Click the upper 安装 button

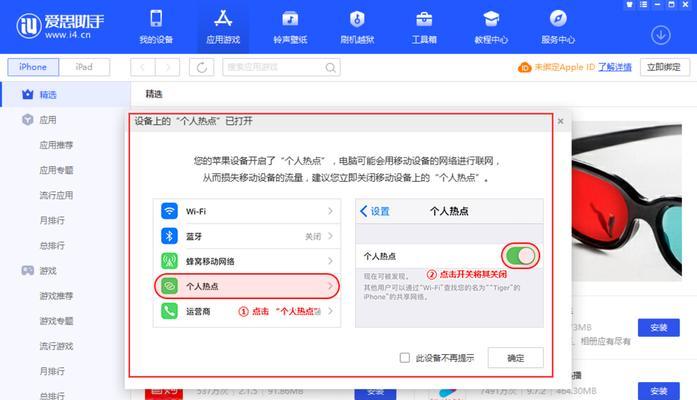(659, 328)
